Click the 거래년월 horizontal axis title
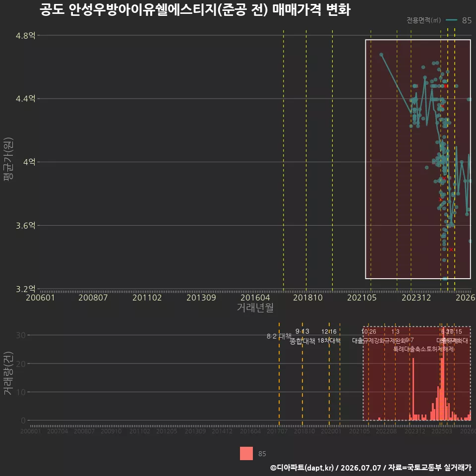 (255, 307)
